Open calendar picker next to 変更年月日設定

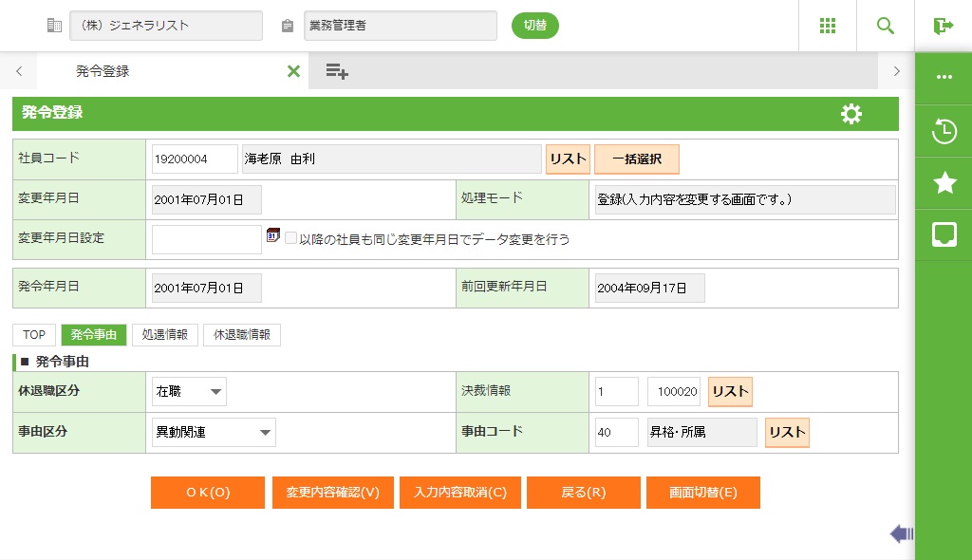click(x=273, y=235)
